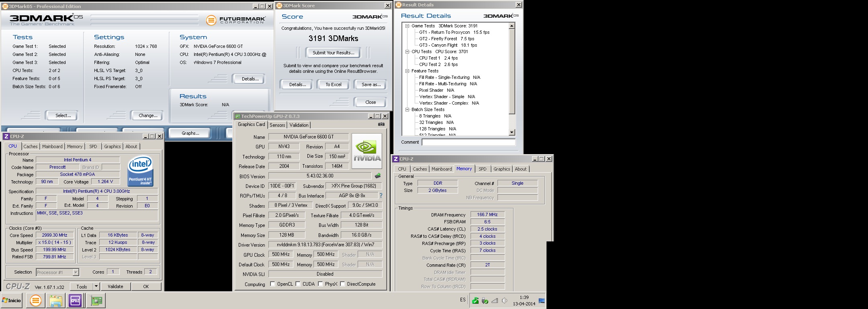868x309 pixels.
Task: Toggle the OpenCL checkbox
Action: (x=272, y=284)
